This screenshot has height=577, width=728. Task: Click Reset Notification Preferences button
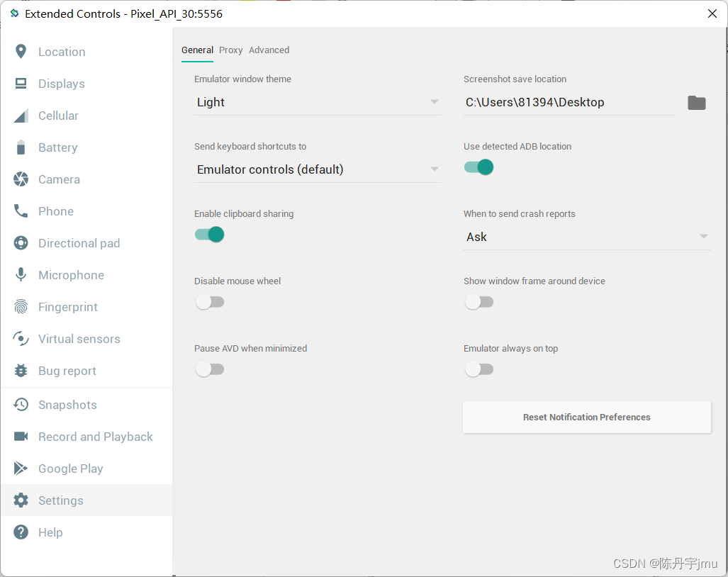587,418
